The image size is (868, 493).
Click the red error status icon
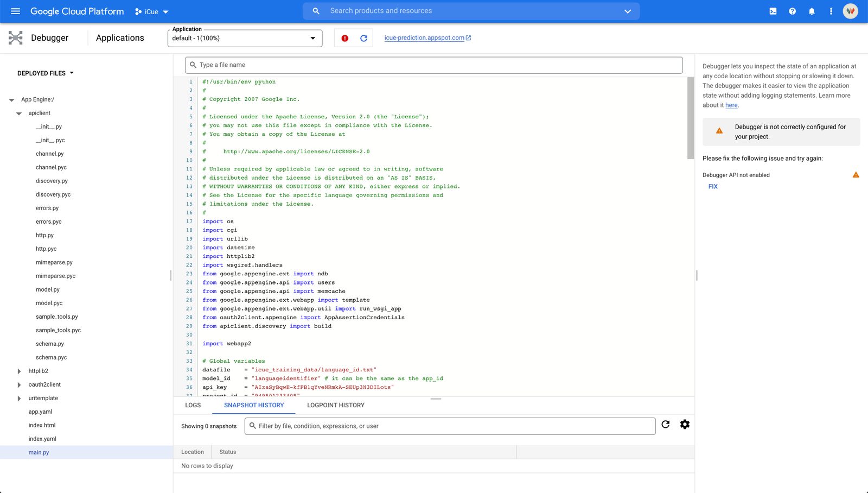click(344, 38)
